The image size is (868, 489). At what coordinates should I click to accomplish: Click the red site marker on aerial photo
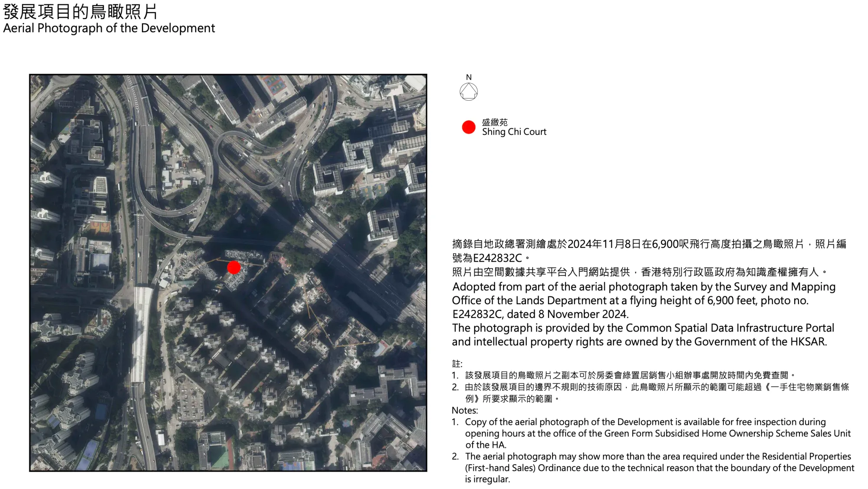[x=234, y=267]
